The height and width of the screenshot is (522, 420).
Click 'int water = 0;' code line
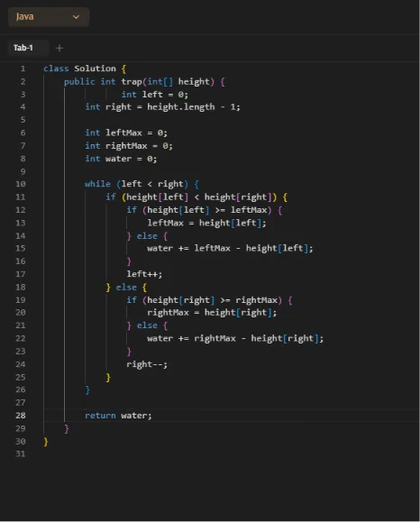point(121,159)
